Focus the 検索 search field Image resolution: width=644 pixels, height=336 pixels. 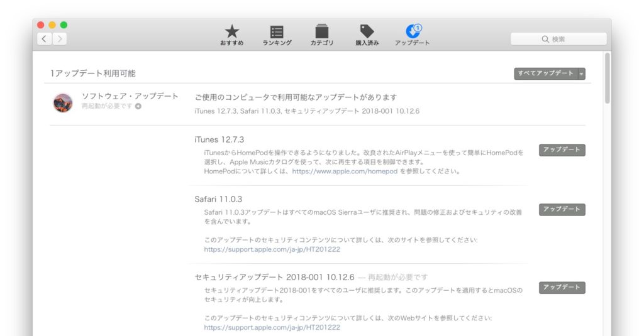[x=558, y=39]
